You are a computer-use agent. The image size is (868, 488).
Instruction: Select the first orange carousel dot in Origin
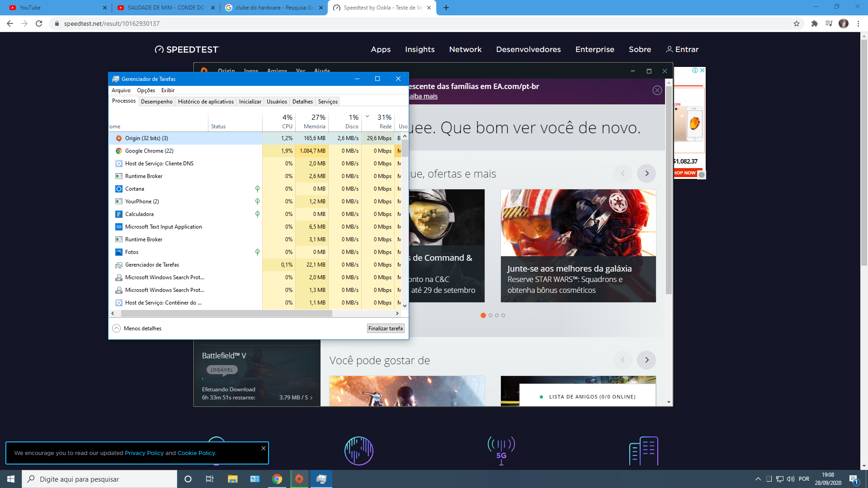(x=483, y=315)
